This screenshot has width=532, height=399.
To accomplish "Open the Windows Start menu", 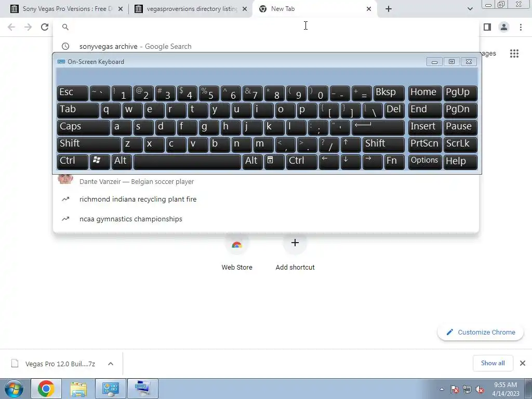I will click(x=14, y=389).
